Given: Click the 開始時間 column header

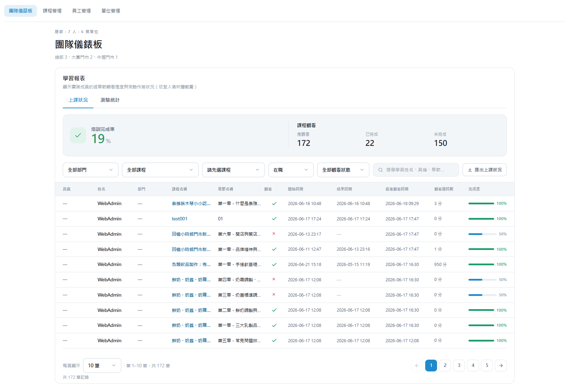Looking at the screenshot, I should (x=296, y=189).
